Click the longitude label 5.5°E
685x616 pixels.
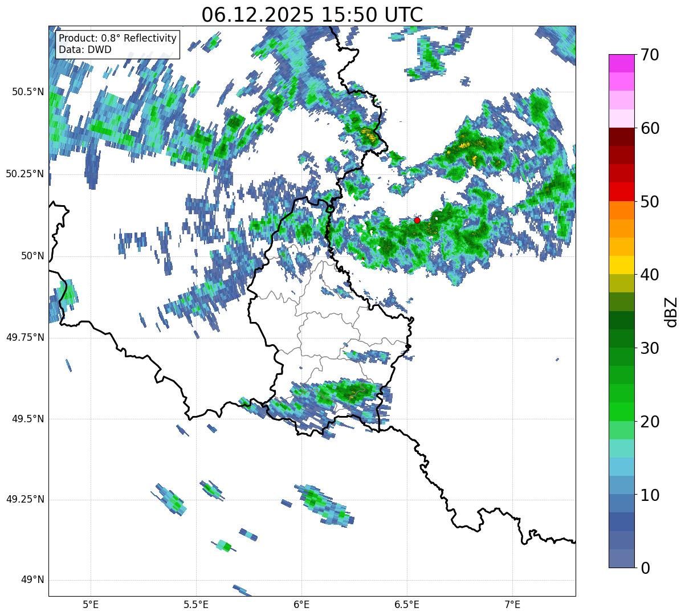tap(196, 605)
